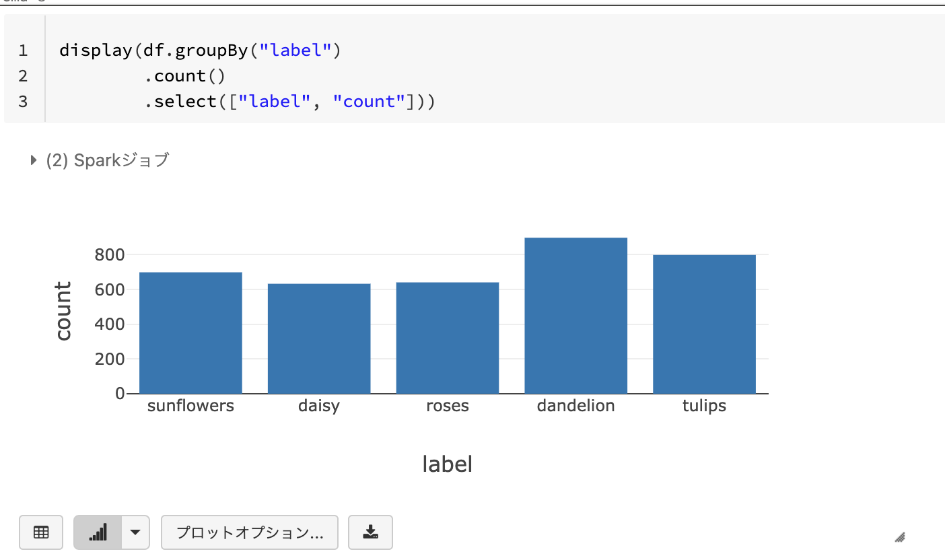This screenshot has width=945, height=560.
Task: Click the "count" string in code
Action: pyautogui.click(x=369, y=102)
